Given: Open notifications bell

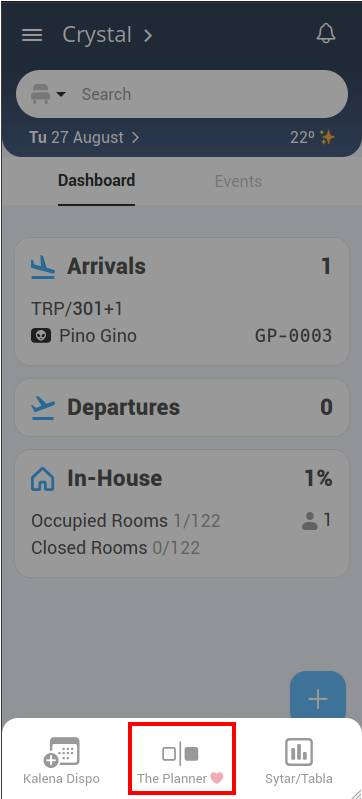Looking at the screenshot, I should [326, 34].
